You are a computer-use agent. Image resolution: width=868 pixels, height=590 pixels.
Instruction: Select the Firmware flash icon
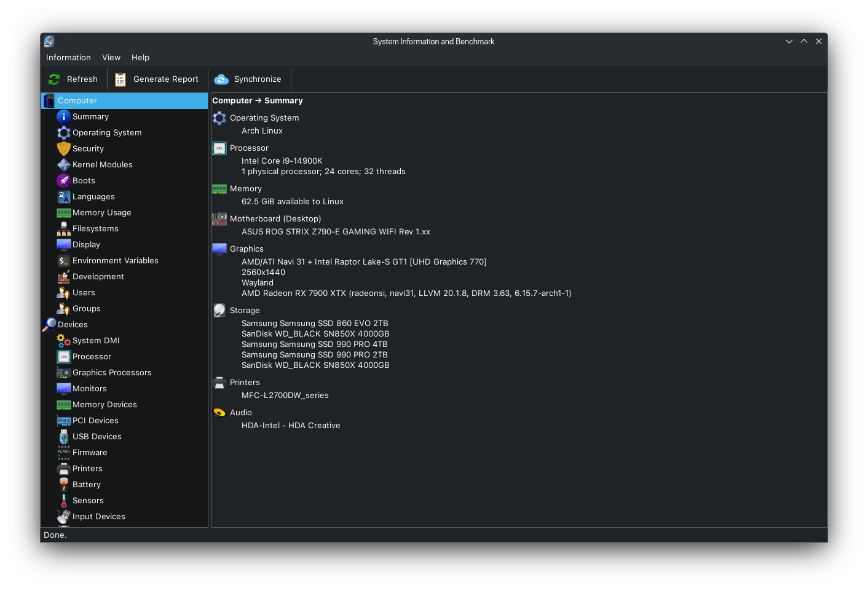[63, 452]
